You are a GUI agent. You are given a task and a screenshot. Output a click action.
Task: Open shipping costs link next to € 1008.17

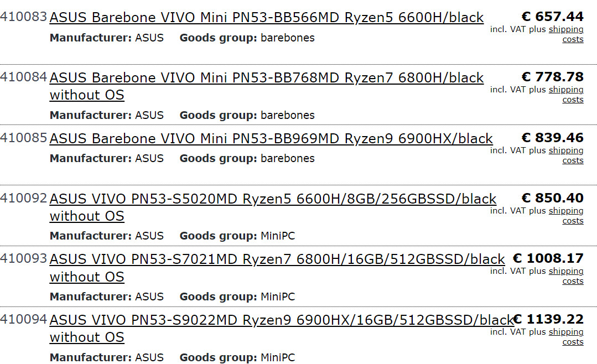point(566,271)
